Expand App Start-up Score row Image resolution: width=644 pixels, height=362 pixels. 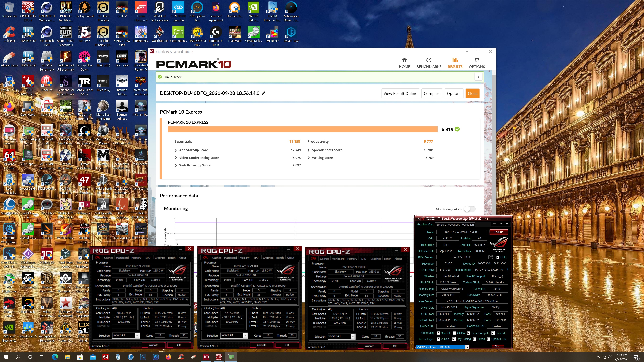click(x=176, y=150)
